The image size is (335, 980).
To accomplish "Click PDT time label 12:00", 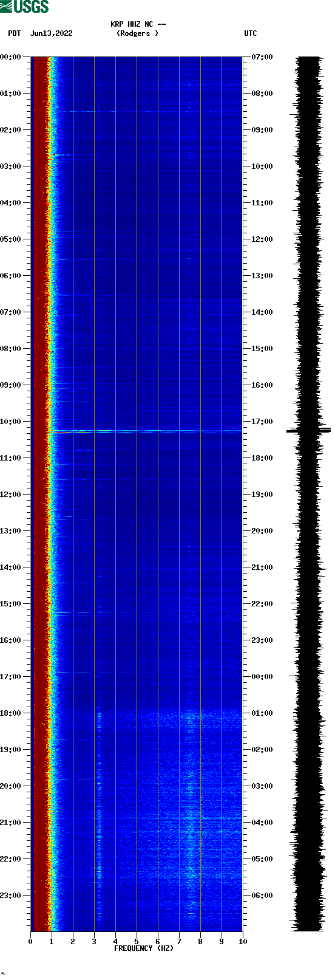I will coord(11,495).
